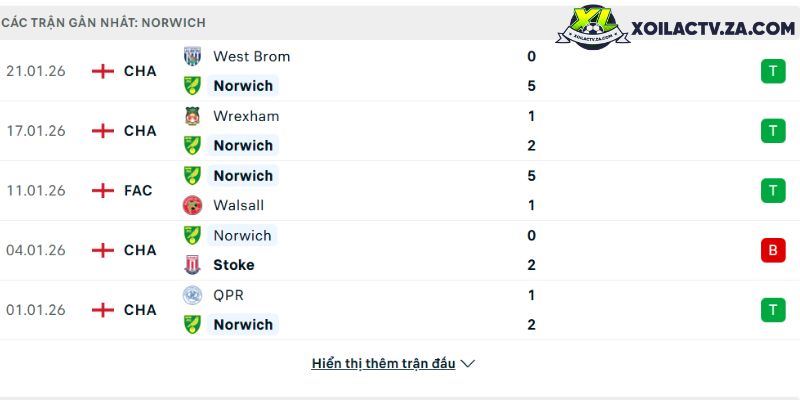Viewport: 800px width, 400px height.
Task: Open the Wrexham team name link
Action: click(x=246, y=116)
